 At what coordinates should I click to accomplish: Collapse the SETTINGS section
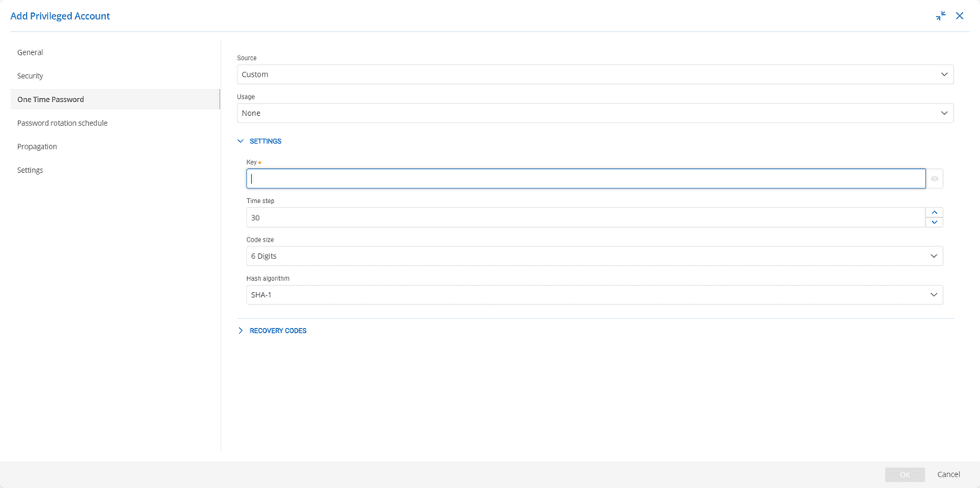pos(259,141)
